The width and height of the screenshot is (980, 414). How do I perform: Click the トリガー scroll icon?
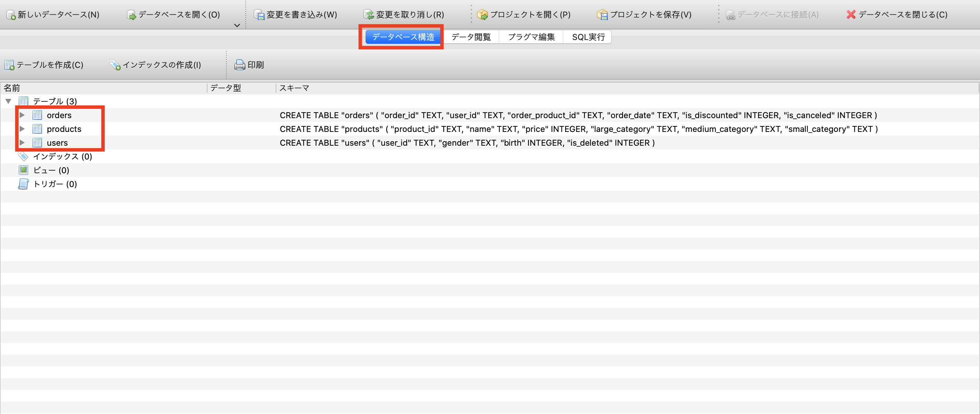(x=23, y=184)
